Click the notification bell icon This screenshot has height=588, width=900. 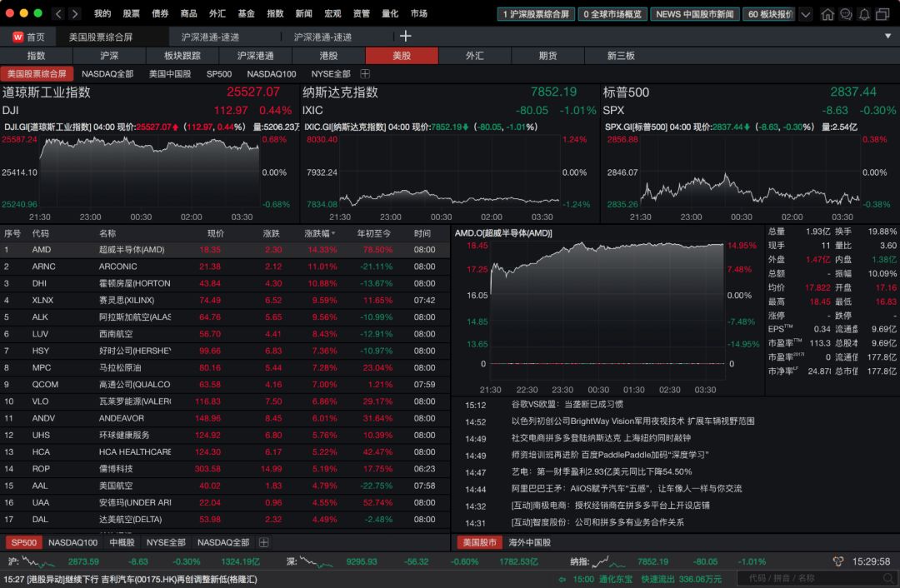[x=864, y=14]
